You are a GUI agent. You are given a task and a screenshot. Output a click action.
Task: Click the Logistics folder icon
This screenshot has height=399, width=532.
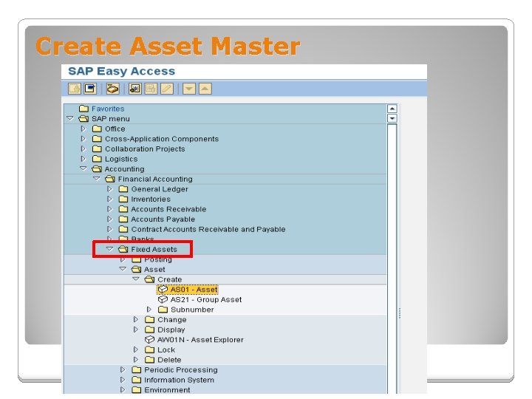[x=97, y=159]
